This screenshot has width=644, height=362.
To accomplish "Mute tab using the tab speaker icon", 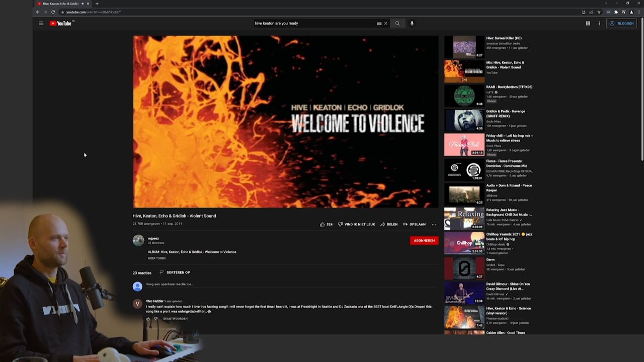I will click(x=83, y=4).
